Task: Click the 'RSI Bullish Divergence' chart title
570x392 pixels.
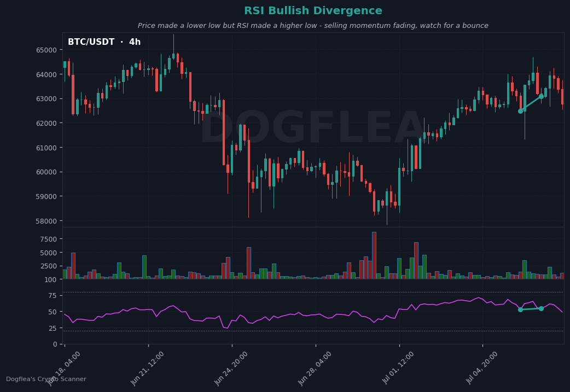Action: (x=313, y=10)
